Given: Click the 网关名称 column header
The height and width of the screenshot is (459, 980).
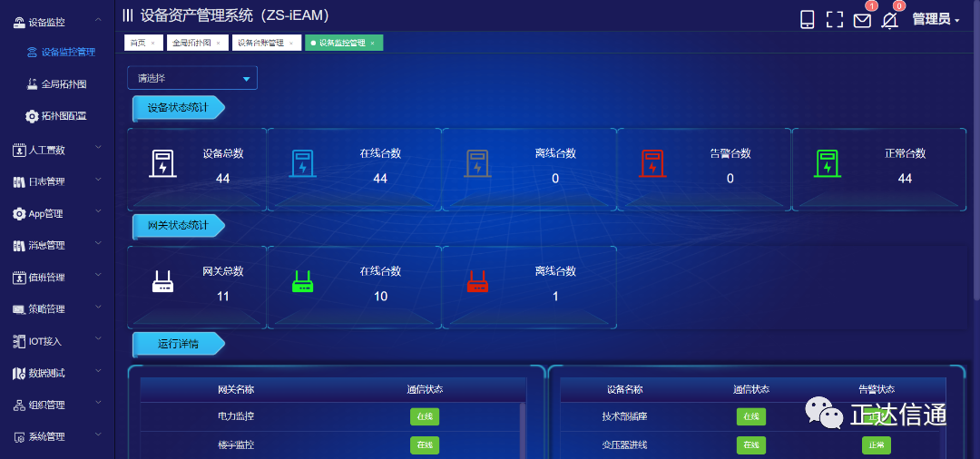Looking at the screenshot, I should pyautogui.click(x=236, y=390).
